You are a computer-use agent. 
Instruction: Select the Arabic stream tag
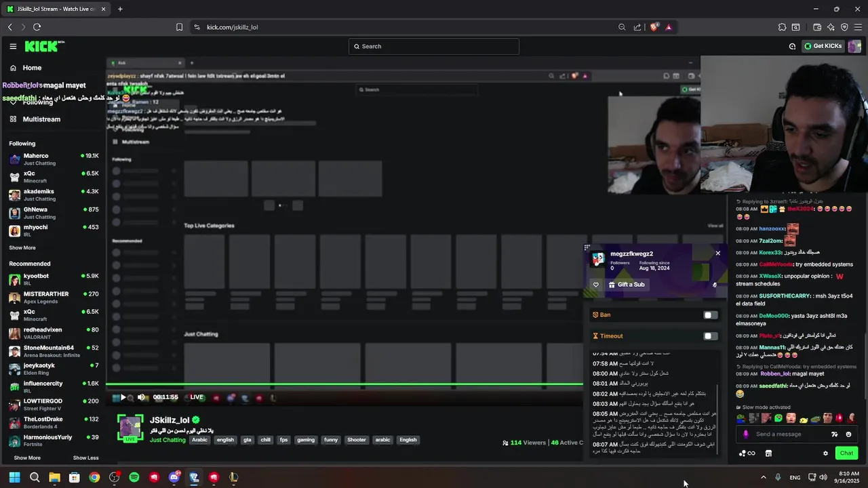(199, 440)
